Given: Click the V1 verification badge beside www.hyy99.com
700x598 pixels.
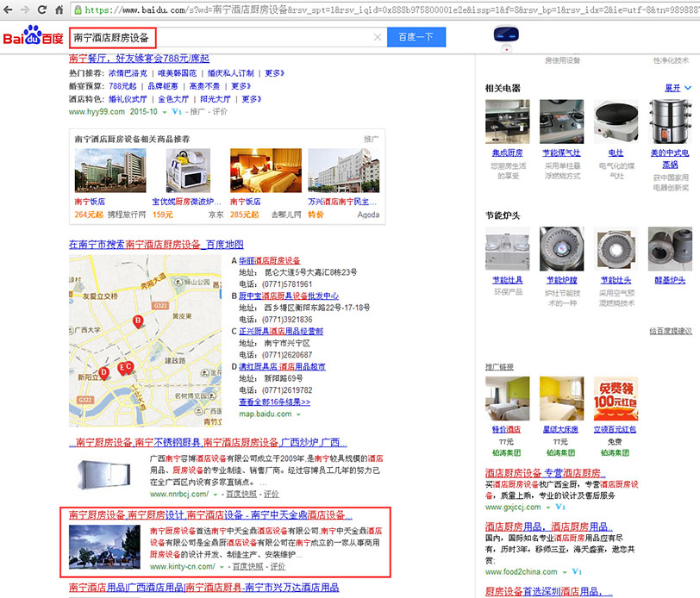Looking at the screenshot, I should click(177, 111).
